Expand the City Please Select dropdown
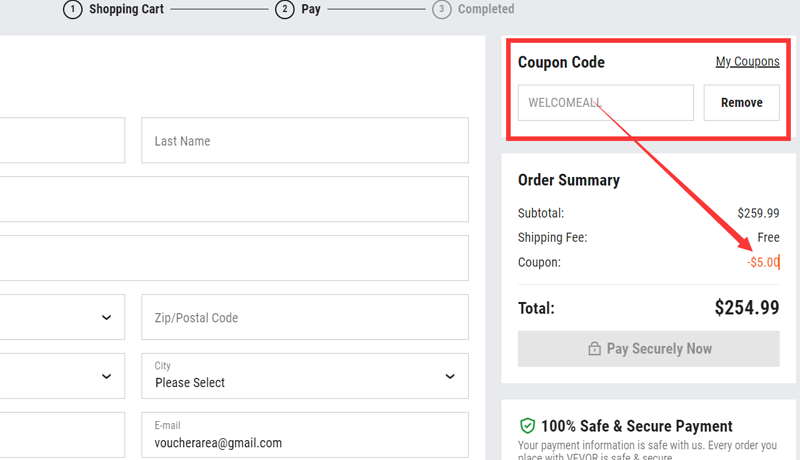Image resolution: width=800 pixels, height=460 pixels. 304,376
